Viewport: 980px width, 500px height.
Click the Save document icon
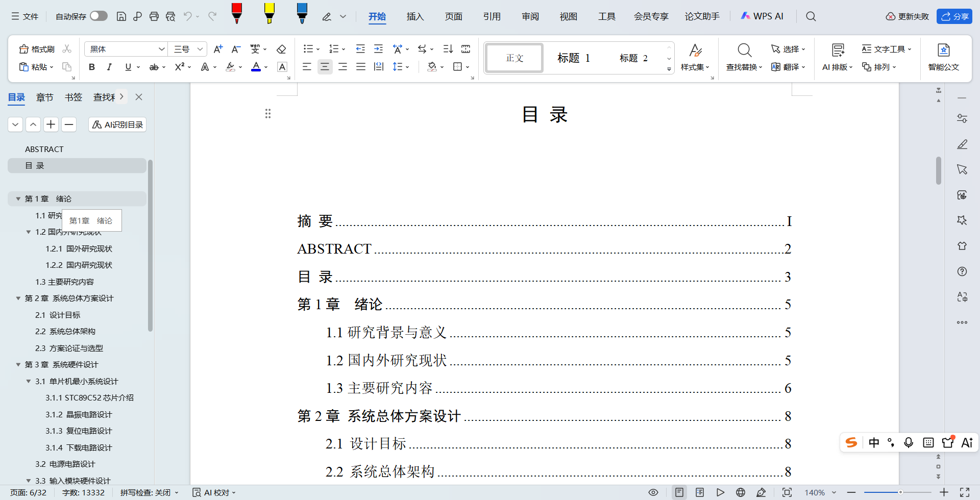tap(121, 16)
